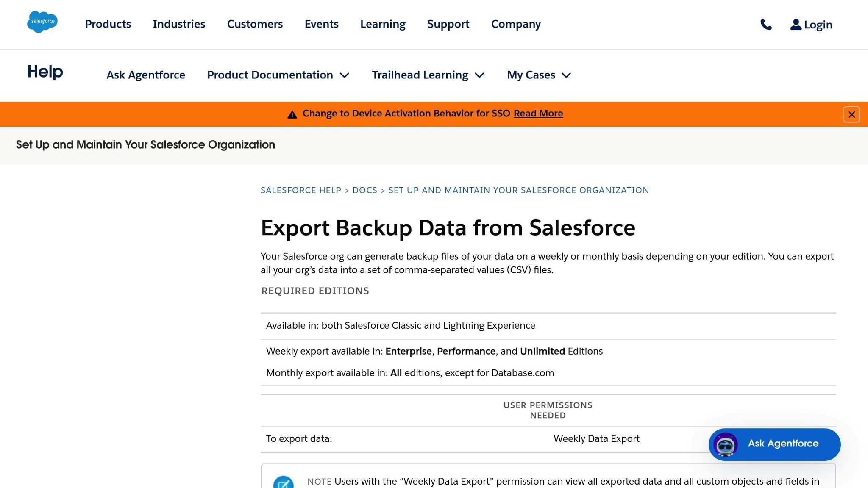Open the phone contact icon
The width and height of the screenshot is (868, 488).
tap(767, 25)
